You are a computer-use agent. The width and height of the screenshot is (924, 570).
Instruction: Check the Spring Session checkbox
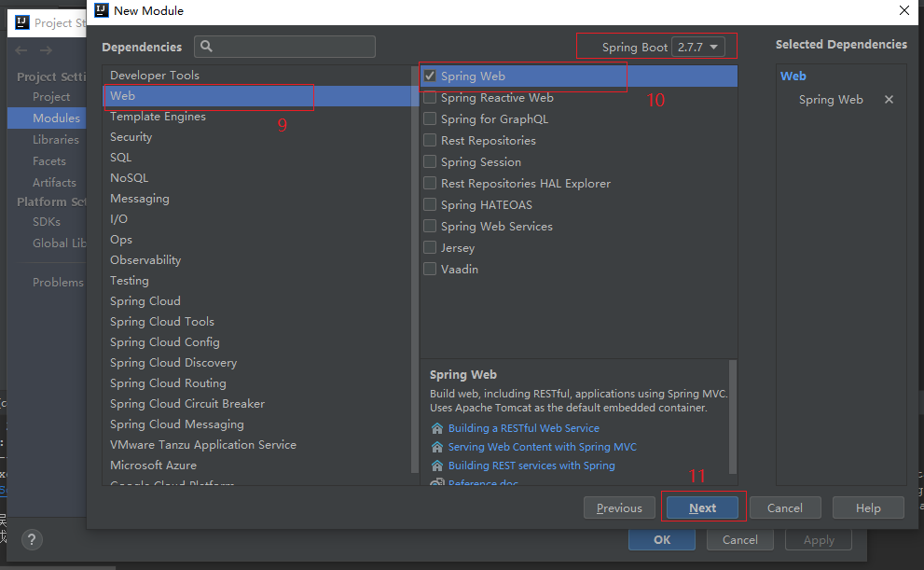430,162
